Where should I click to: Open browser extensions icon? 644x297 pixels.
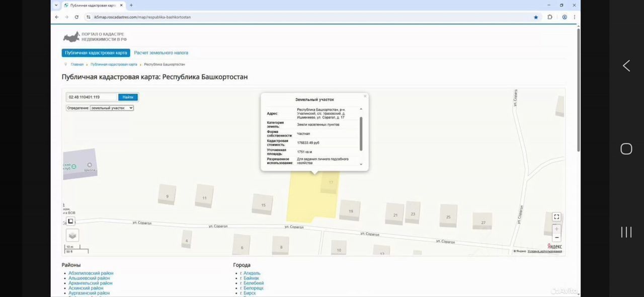(550, 17)
